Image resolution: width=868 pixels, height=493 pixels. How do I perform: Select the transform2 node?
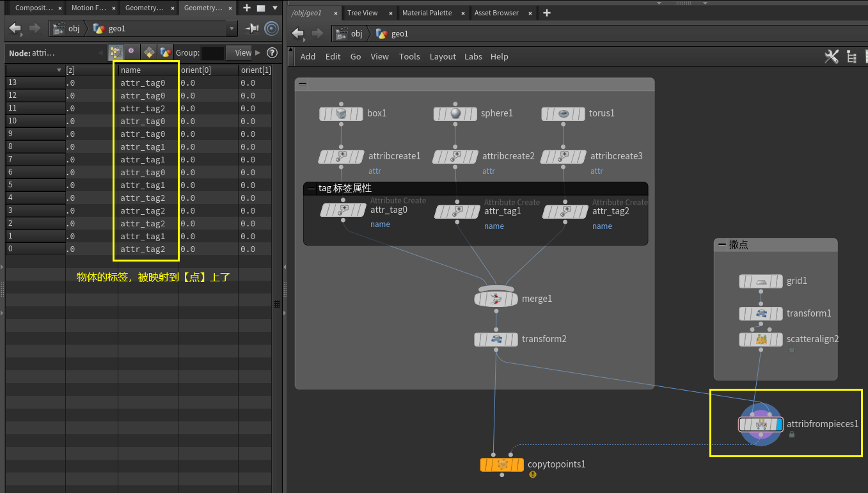pos(496,340)
